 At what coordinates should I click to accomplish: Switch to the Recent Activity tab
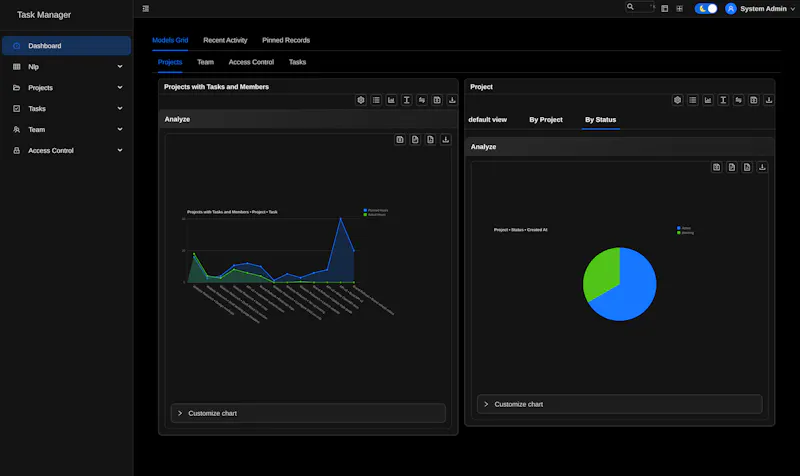[225, 40]
